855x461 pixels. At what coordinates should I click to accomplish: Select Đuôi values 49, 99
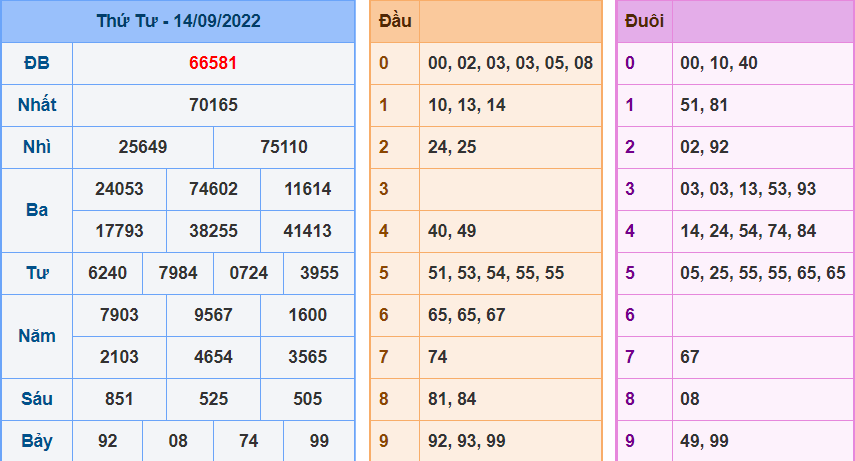pyautogui.click(x=704, y=441)
